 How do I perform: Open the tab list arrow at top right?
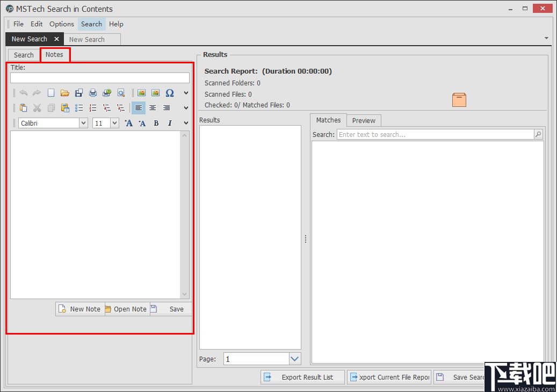click(x=546, y=38)
